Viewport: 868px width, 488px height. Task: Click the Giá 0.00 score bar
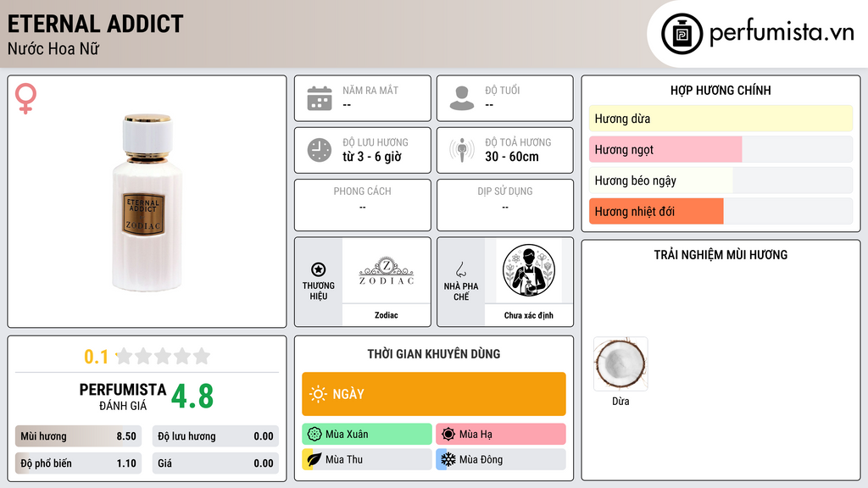(215, 463)
